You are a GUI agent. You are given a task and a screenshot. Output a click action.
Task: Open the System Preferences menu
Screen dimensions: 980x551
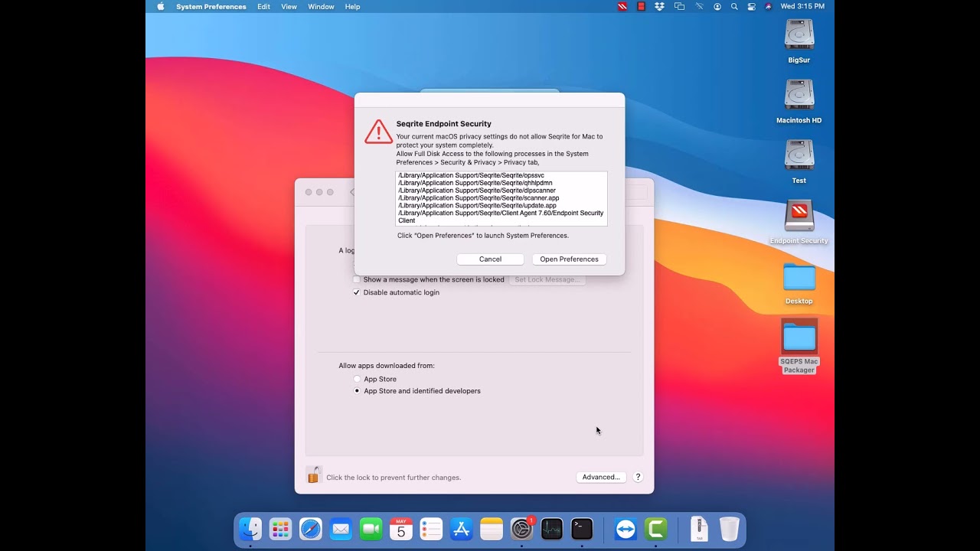[x=211, y=6]
